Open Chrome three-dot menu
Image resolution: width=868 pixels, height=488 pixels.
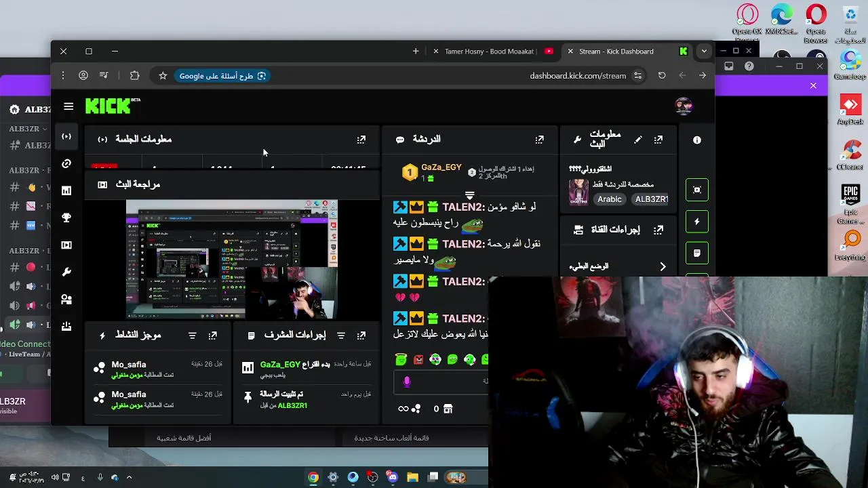tap(62, 76)
